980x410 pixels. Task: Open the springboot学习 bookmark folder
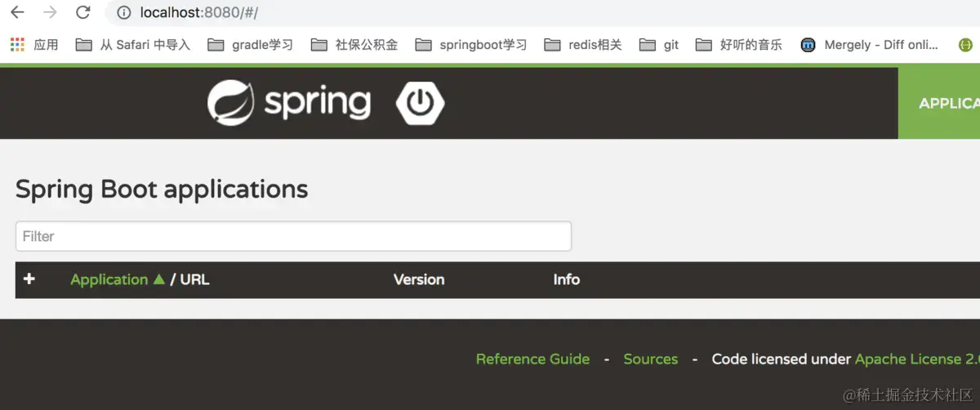pyautogui.click(x=471, y=45)
